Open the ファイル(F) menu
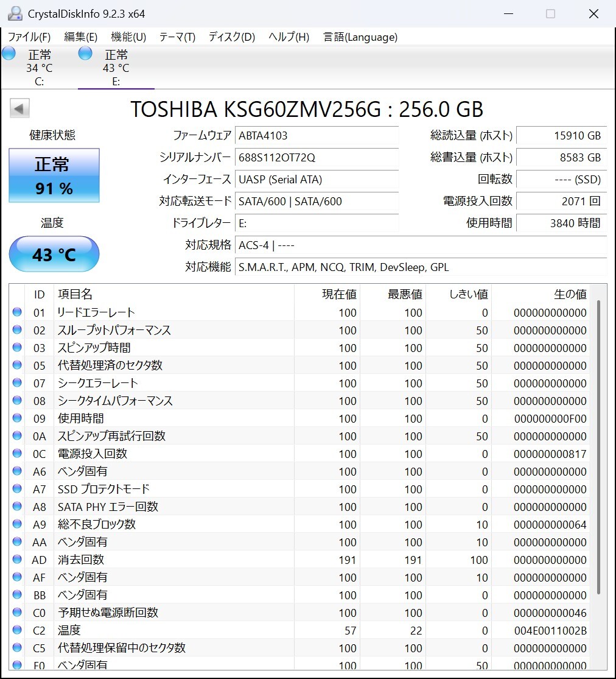Image resolution: width=616 pixels, height=679 pixels. pyautogui.click(x=29, y=37)
